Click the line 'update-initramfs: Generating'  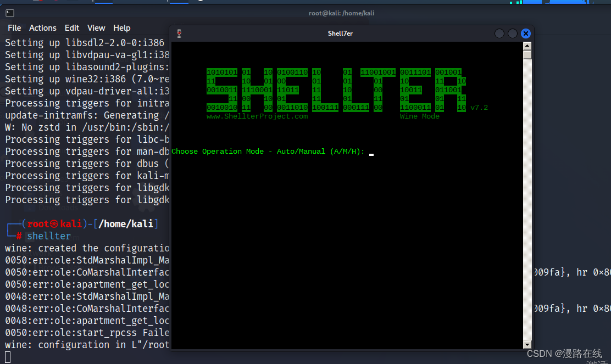87,115
